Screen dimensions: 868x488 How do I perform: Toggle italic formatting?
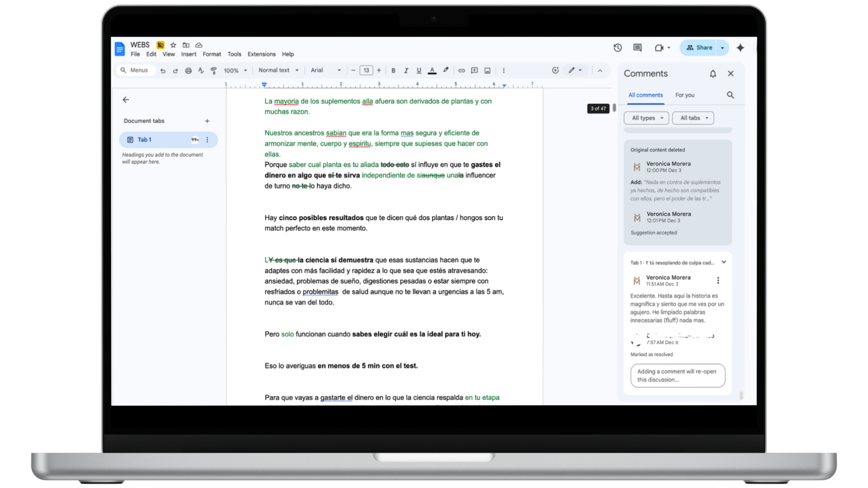406,70
